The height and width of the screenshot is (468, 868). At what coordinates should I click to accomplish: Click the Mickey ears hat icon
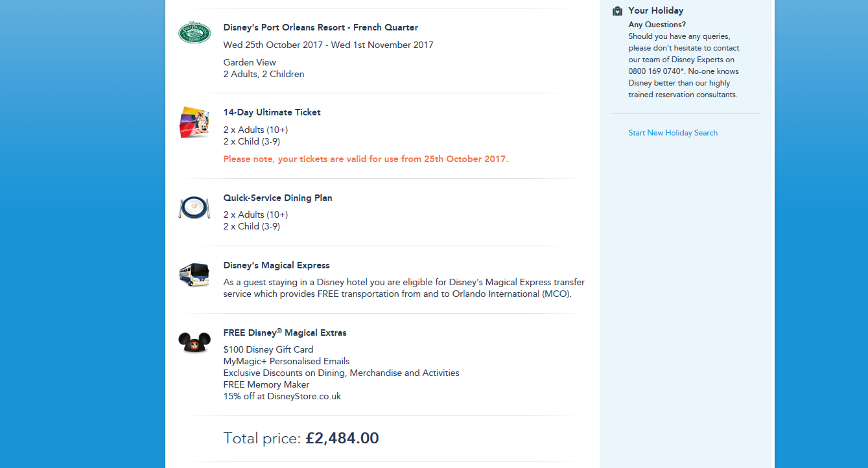(194, 342)
